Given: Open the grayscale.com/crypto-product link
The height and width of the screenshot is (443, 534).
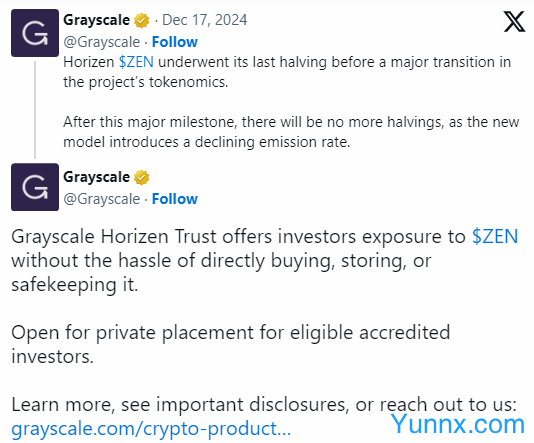Looking at the screenshot, I should coord(151,429).
